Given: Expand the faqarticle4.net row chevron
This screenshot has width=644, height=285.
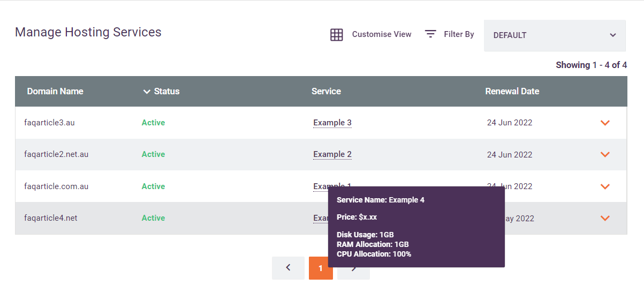Looking at the screenshot, I should click(x=605, y=218).
